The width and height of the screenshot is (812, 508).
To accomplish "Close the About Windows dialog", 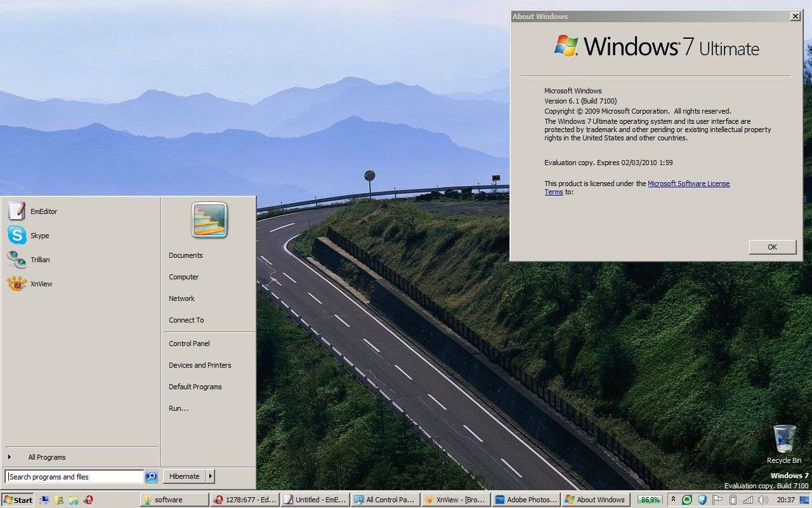I will tap(795, 17).
